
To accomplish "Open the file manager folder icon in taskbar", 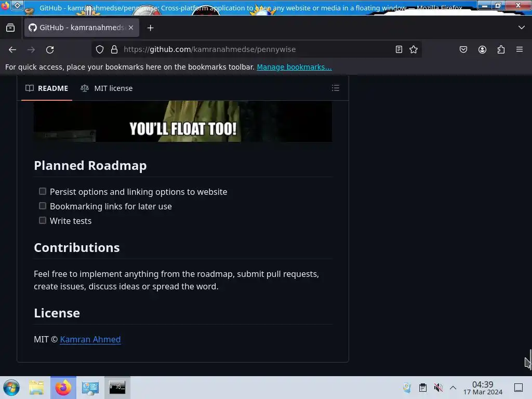I will point(36,388).
